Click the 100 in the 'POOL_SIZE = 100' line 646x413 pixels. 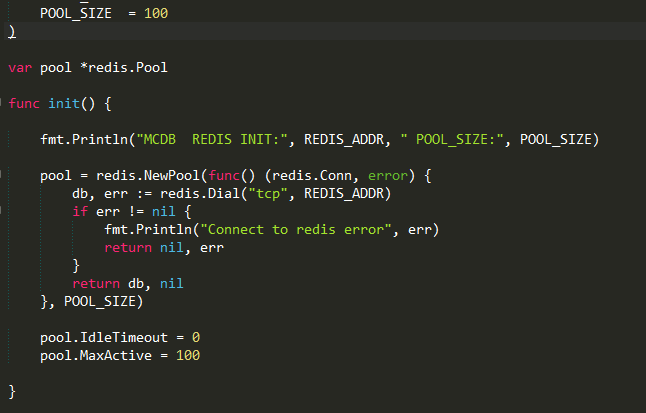pyautogui.click(x=156, y=13)
